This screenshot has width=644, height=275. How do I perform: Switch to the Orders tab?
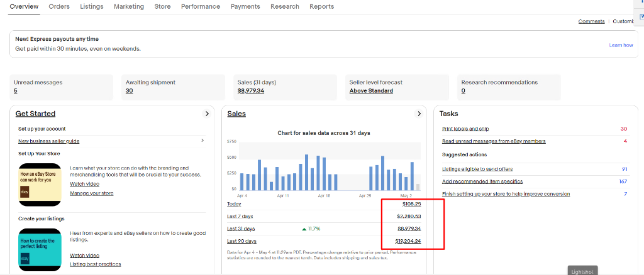tap(59, 6)
